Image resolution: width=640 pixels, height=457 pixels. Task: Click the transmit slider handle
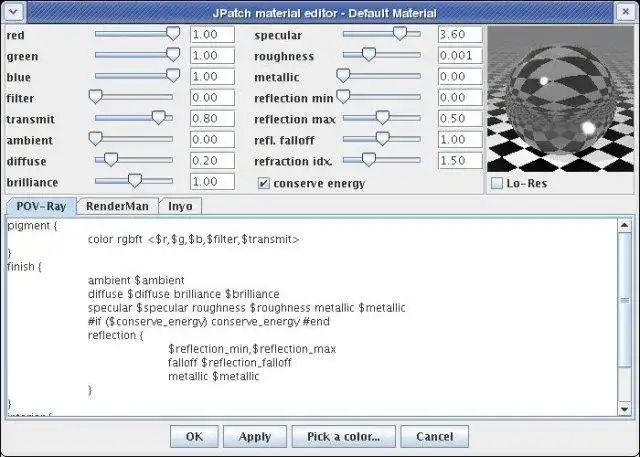(158, 118)
